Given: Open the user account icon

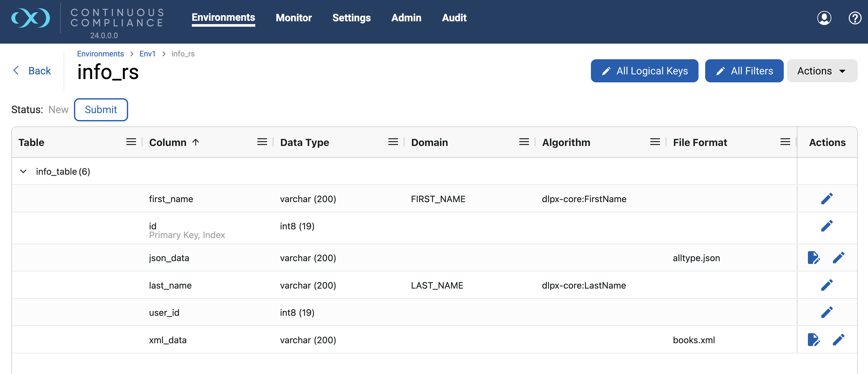Looking at the screenshot, I should coord(824,18).
